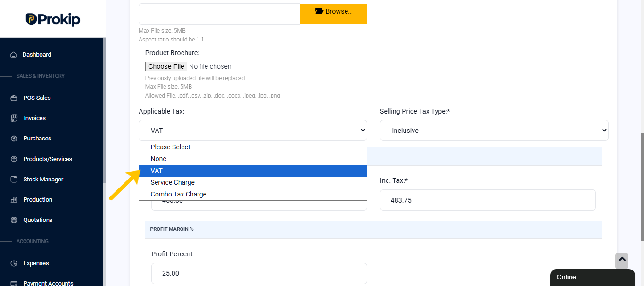Select 'Please Select' in tax list
The image size is (644, 286).
pyautogui.click(x=253, y=147)
